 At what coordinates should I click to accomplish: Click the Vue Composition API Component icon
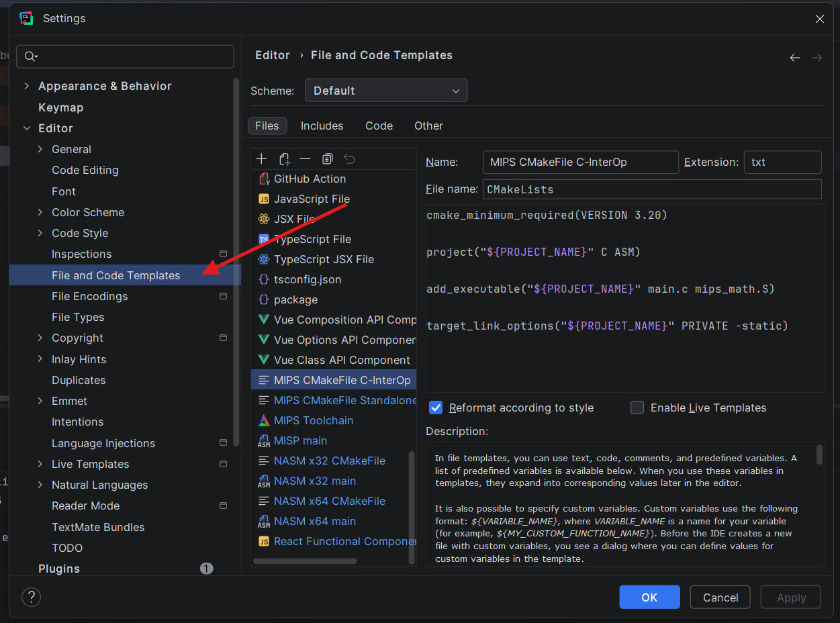(264, 320)
